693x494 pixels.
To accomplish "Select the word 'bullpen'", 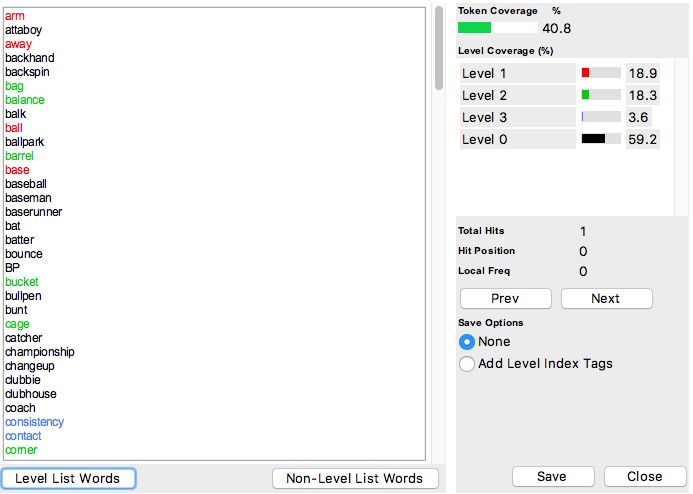I will [23, 296].
